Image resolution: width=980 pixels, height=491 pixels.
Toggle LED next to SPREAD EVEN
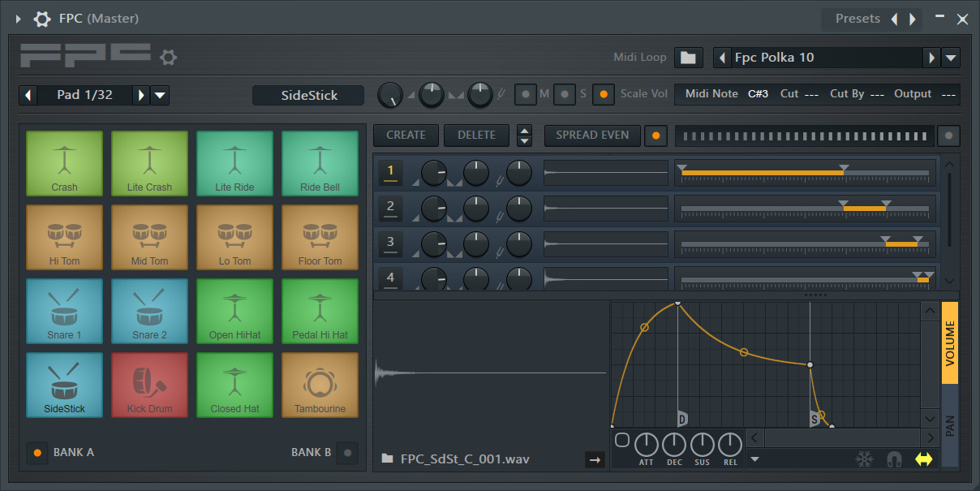[x=655, y=136]
